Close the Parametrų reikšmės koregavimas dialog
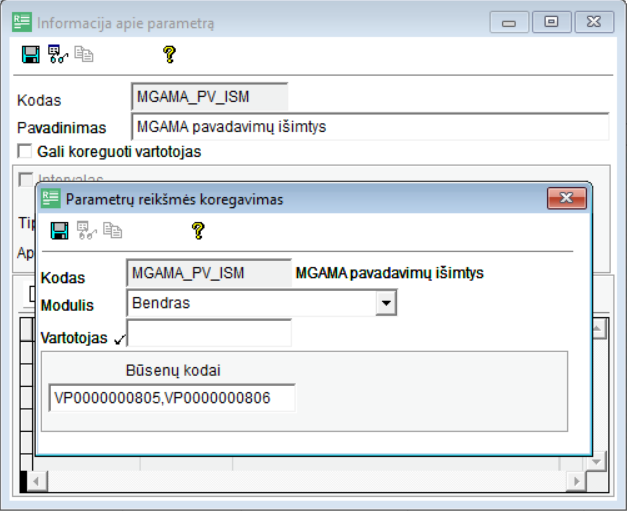The height and width of the screenshot is (511, 627). [565, 199]
